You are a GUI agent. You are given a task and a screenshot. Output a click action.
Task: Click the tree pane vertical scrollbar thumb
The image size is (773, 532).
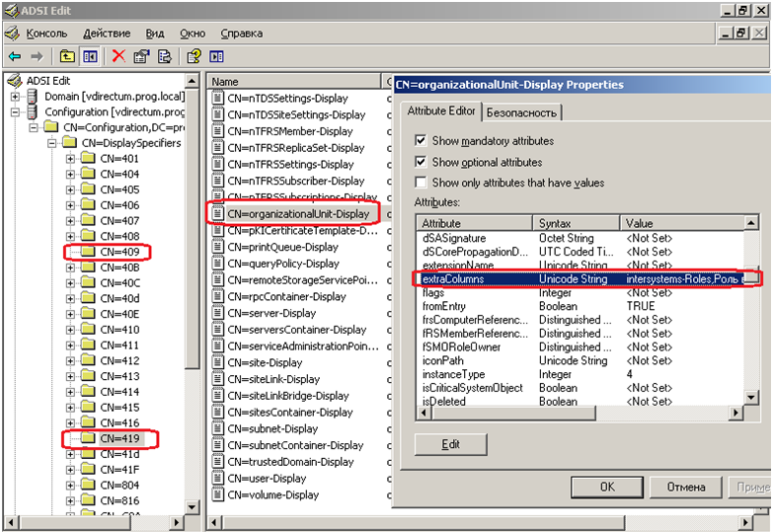coord(192,228)
